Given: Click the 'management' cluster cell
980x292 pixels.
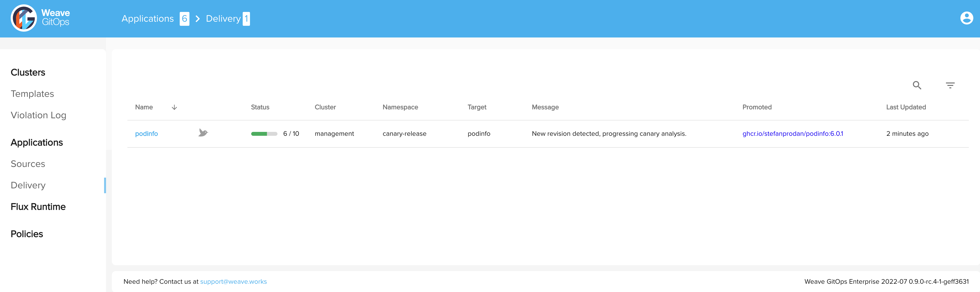Looking at the screenshot, I should [334, 134].
